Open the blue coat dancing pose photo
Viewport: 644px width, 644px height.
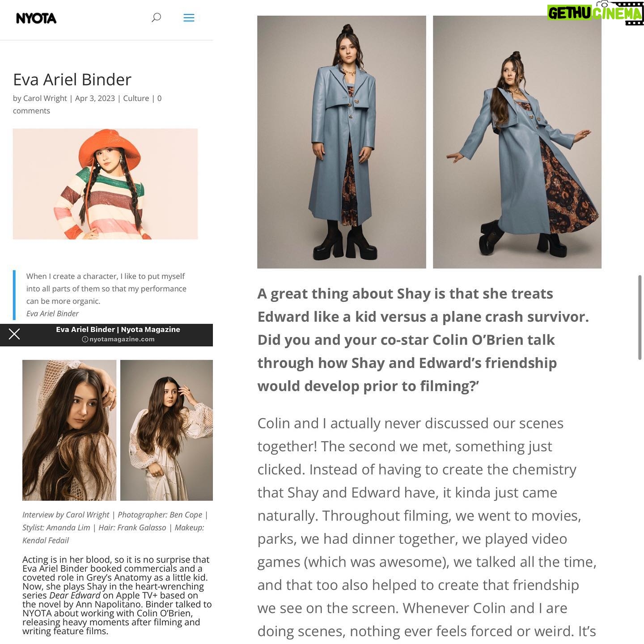click(x=517, y=142)
